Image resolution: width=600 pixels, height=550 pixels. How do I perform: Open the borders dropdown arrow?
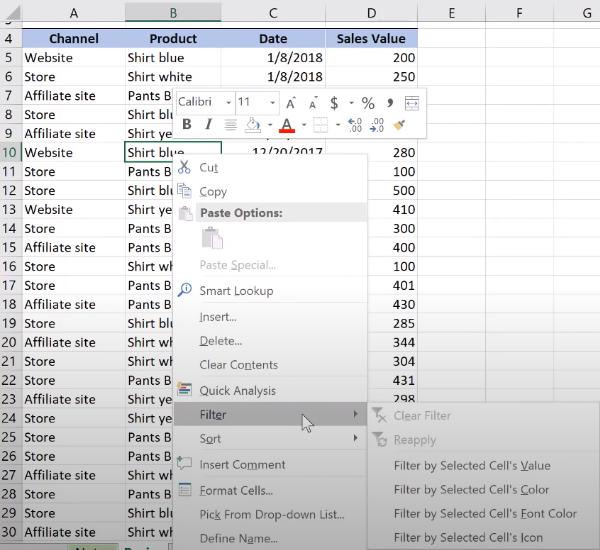[338, 125]
